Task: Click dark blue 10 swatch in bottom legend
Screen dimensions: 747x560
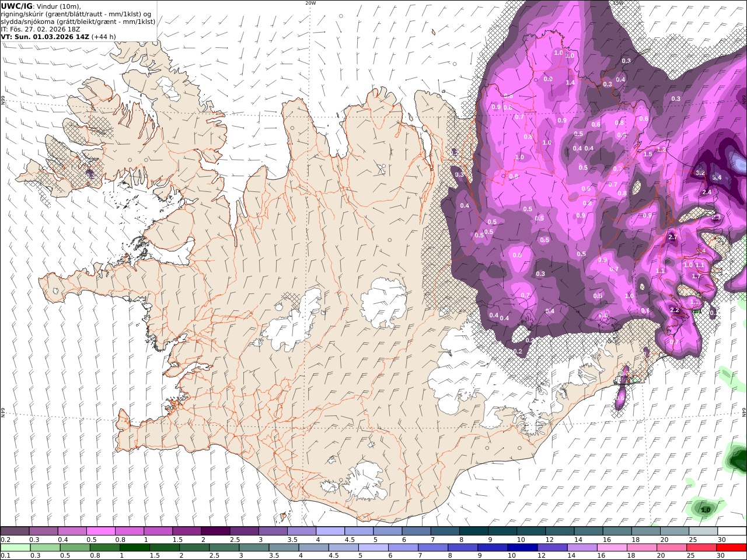Action: pyautogui.click(x=522, y=548)
